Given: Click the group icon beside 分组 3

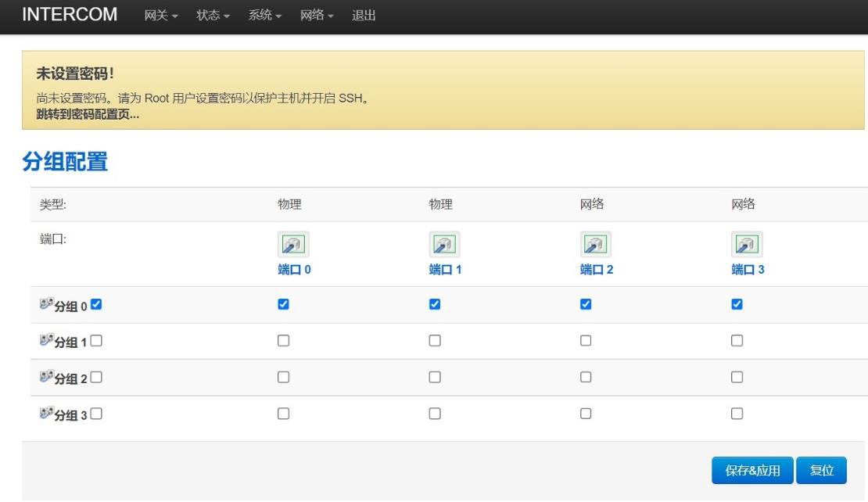Looking at the screenshot, I should coord(45,414).
